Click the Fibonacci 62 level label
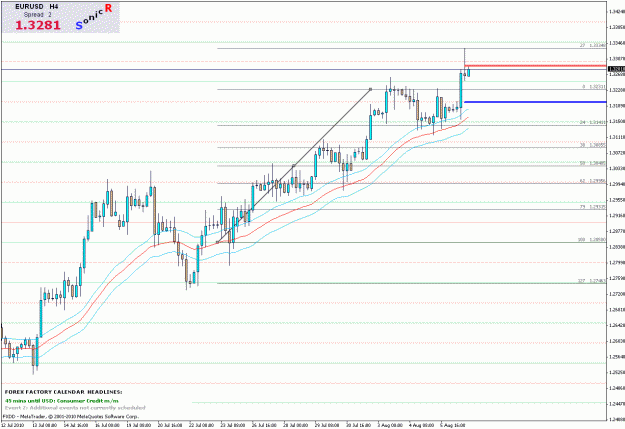The height and width of the screenshot is (429, 625). pyautogui.click(x=593, y=181)
